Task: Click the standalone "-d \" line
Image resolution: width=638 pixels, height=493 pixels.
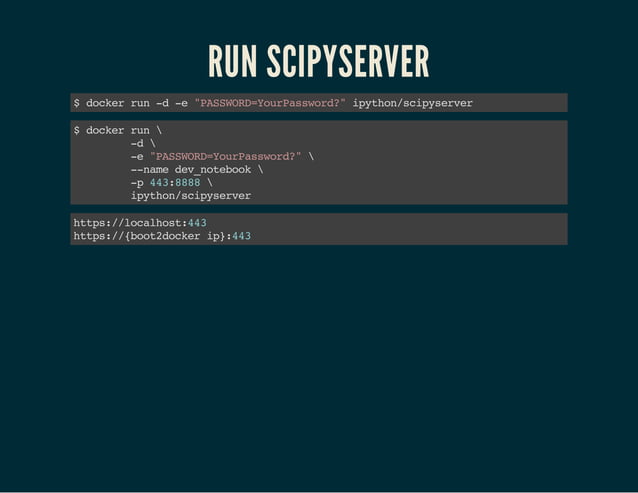Action: 143,143
